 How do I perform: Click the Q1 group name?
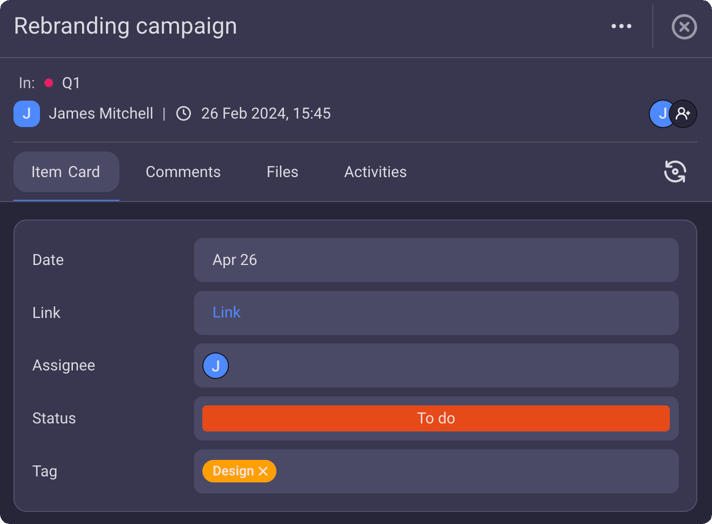point(71,83)
